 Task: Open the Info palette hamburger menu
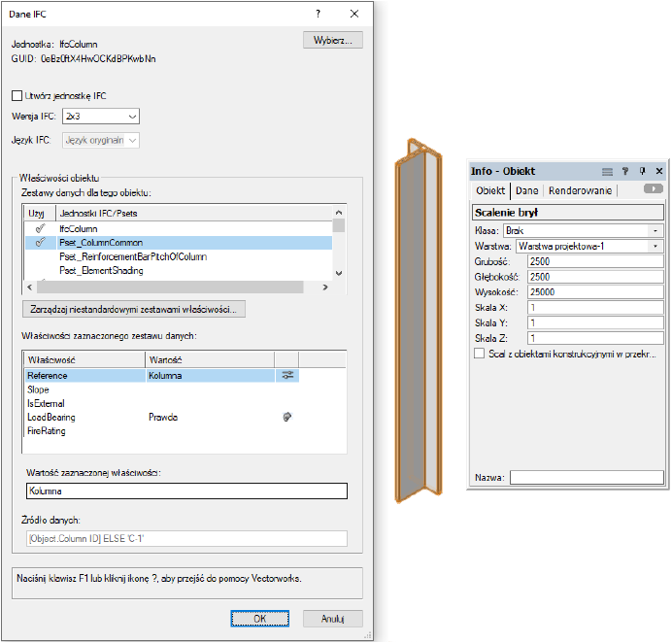pyautogui.click(x=608, y=171)
